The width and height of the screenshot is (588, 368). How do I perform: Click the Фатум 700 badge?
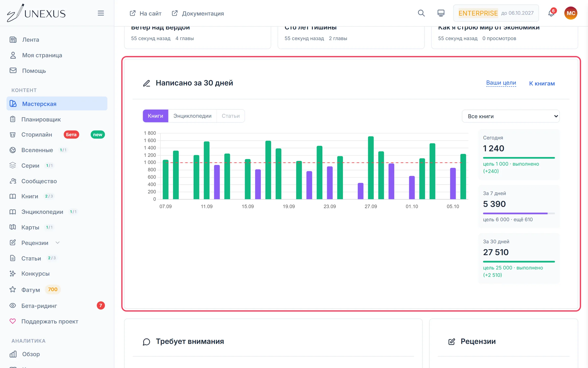[x=53, y=289]
